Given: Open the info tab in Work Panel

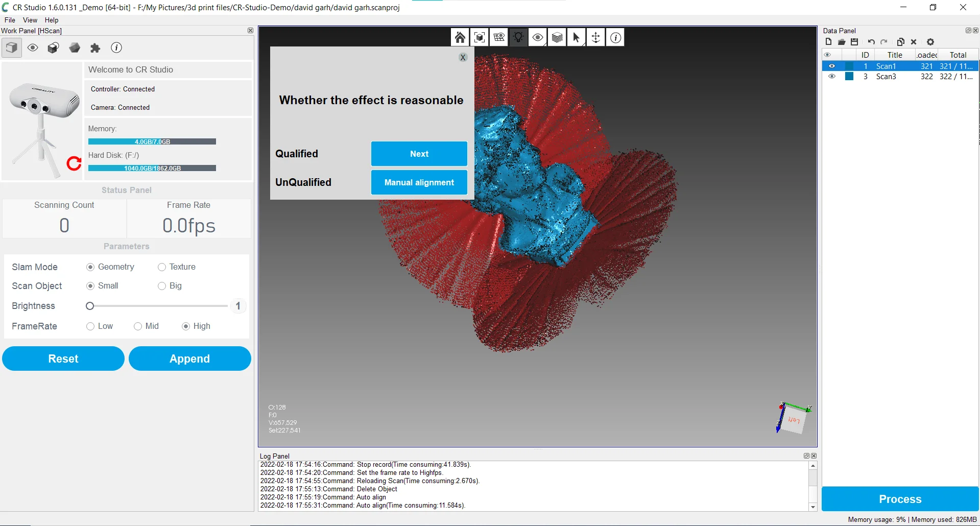Looking at the screenshot, I should point(116,47).
